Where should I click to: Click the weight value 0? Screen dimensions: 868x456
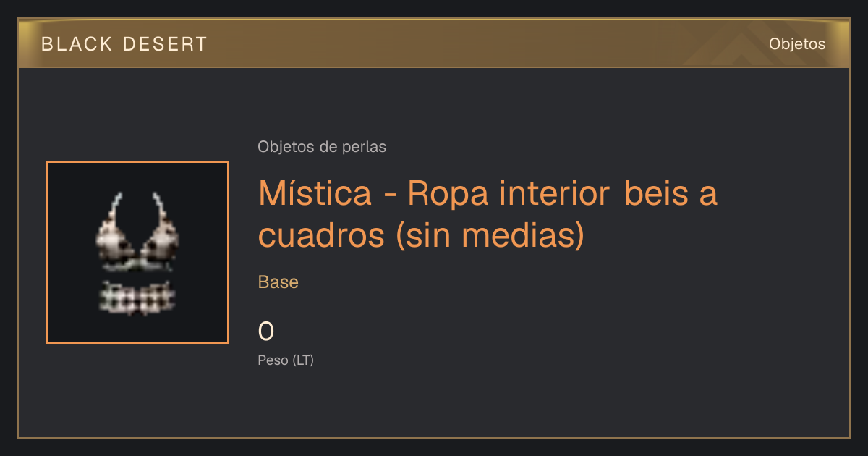266,332
